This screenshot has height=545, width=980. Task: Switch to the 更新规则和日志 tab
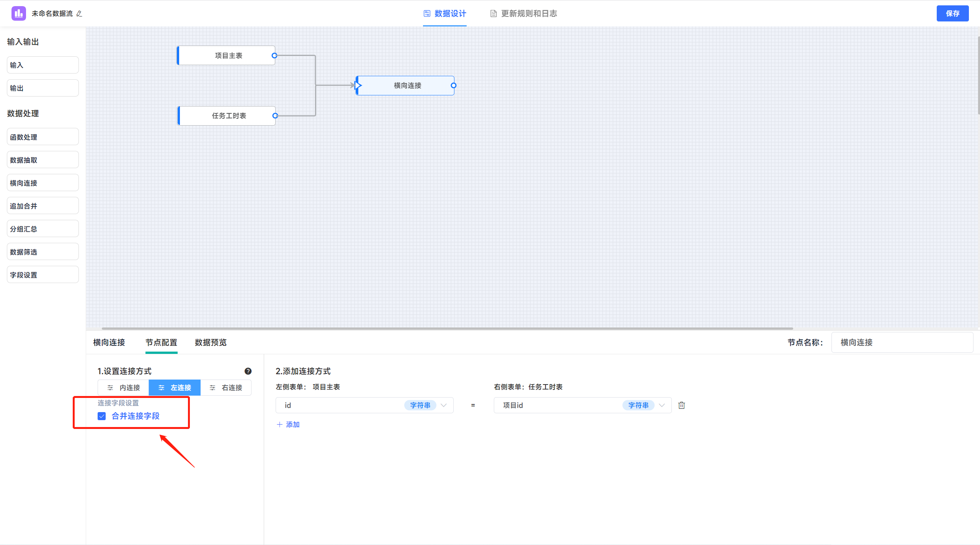(x=524, y=14)
